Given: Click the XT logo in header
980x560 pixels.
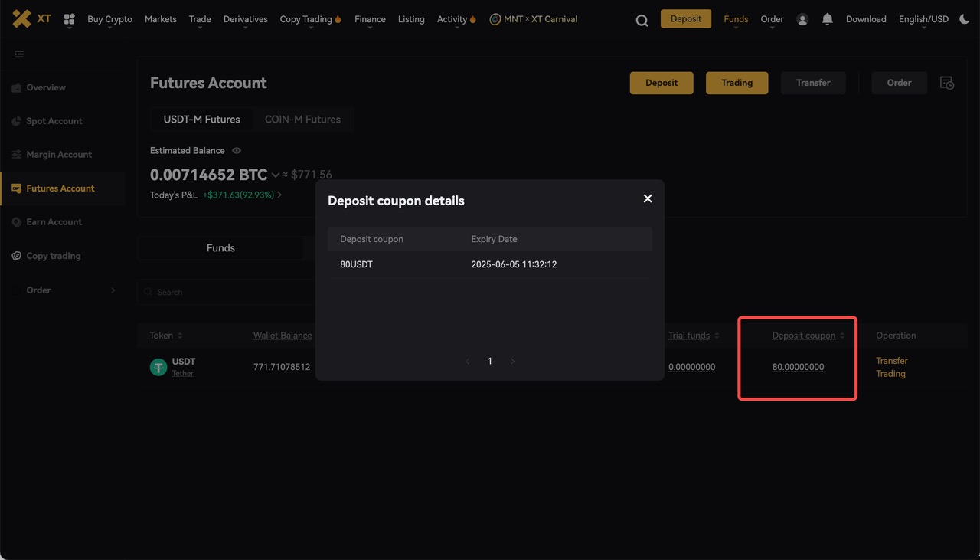Looking at the screenshot, I should click(x=31, y=19).
